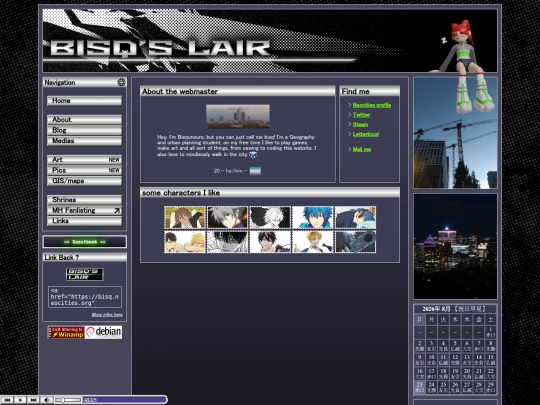The image size is (540, 405).
Task: Click the city skyline photo in About
Action: [238, 116]
